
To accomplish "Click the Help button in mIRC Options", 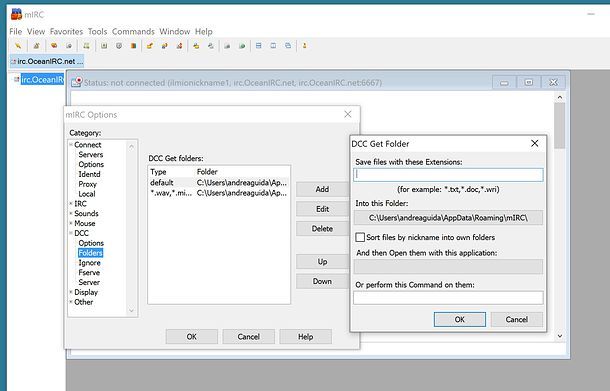I will click(305, 337).
